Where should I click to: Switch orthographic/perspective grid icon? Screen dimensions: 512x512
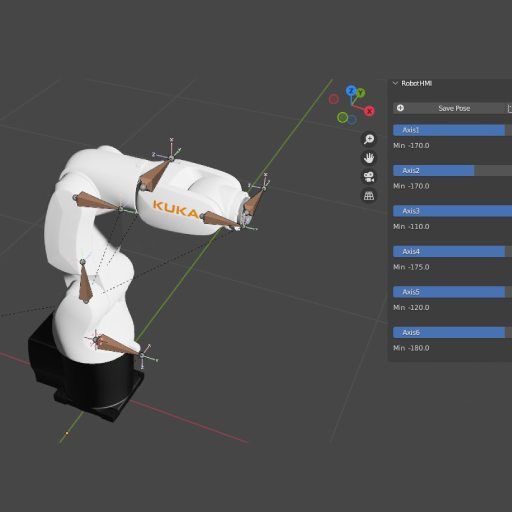pyautogui.click(x=369, y=196)
